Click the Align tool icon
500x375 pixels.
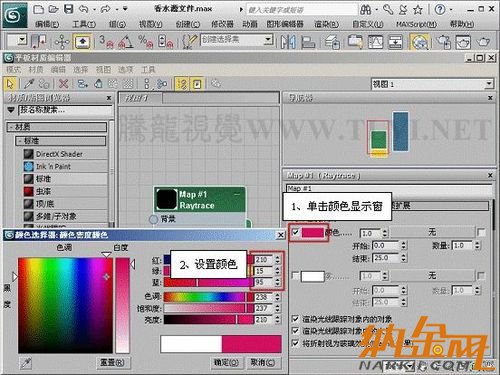coord(308,42)
